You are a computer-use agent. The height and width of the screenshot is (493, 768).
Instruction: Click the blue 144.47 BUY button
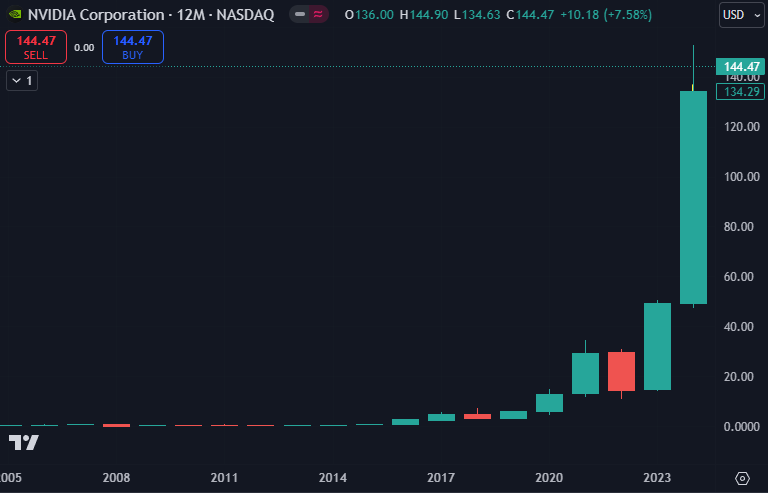133,47
